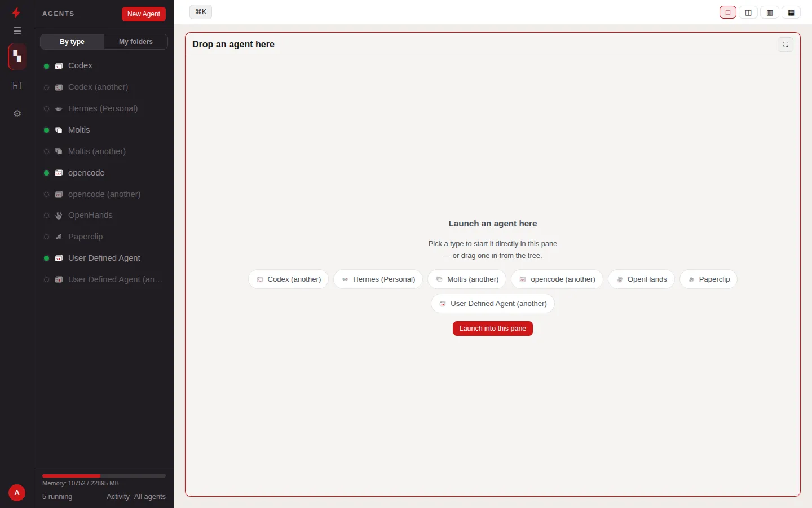
Task: Pick the Paperclip chip in the pane
Action: (x=709, y=279)
